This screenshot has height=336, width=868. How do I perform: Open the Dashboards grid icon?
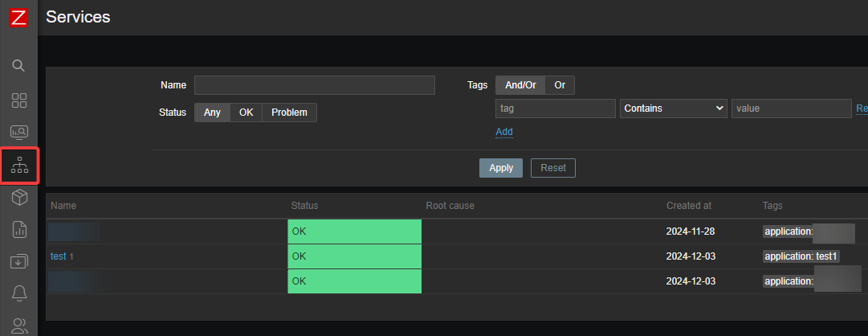coord(19,100)
